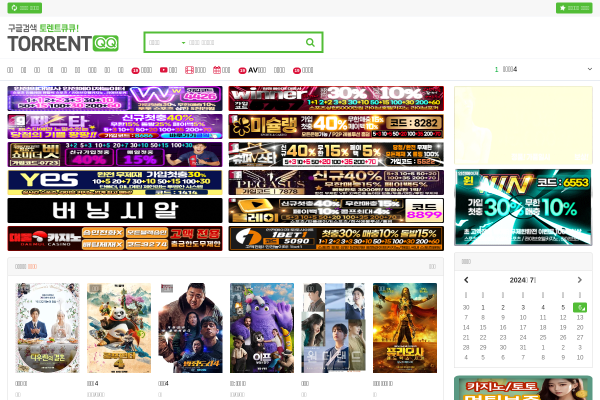Open the 원더랜드 movie poster
Screen dimensions: 600x400
[x=333, y=328]
